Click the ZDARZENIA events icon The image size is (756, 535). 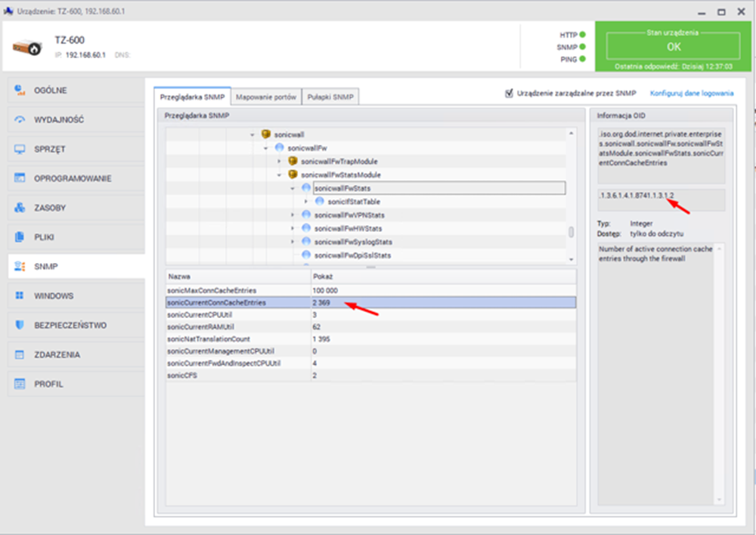coord(20,354)
